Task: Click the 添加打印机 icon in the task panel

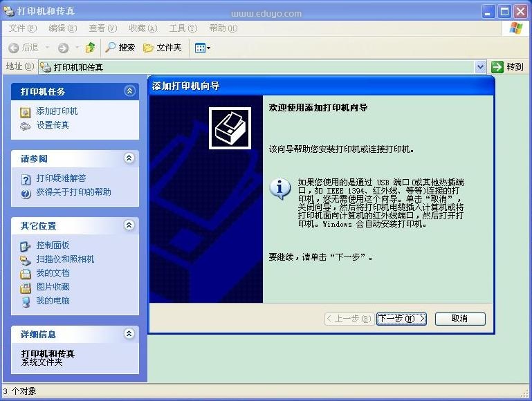Action: coord(26,112)
